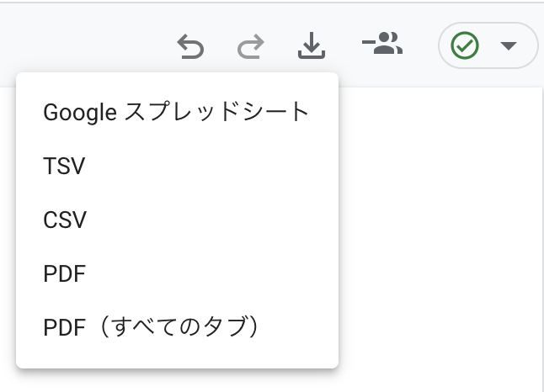Click the green checkmark status icon
Screen dimensions: 544x392
pos(465,45)
